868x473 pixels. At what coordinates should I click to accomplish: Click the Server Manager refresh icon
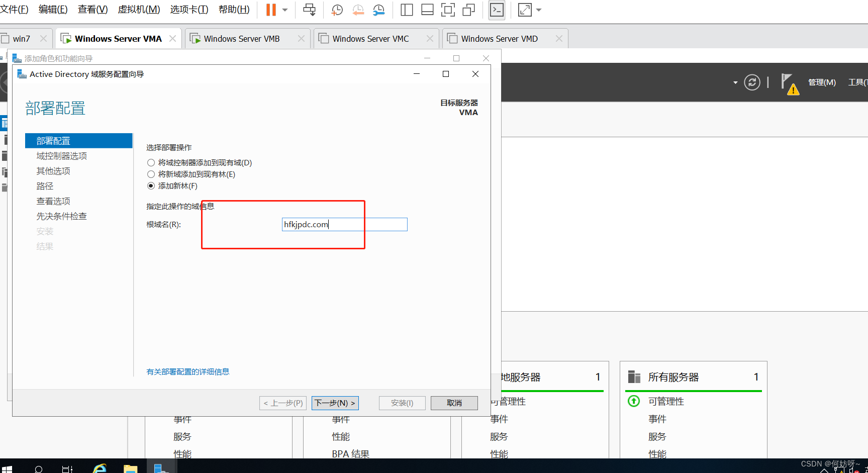point(752,82)
